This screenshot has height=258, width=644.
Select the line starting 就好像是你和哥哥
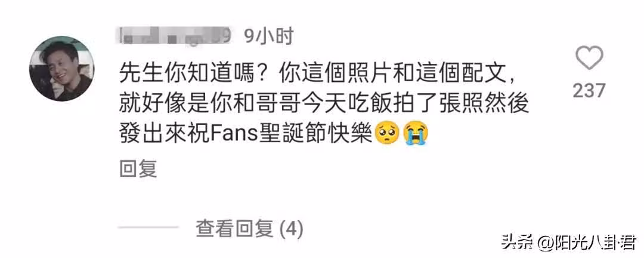(x=324, y=105)
